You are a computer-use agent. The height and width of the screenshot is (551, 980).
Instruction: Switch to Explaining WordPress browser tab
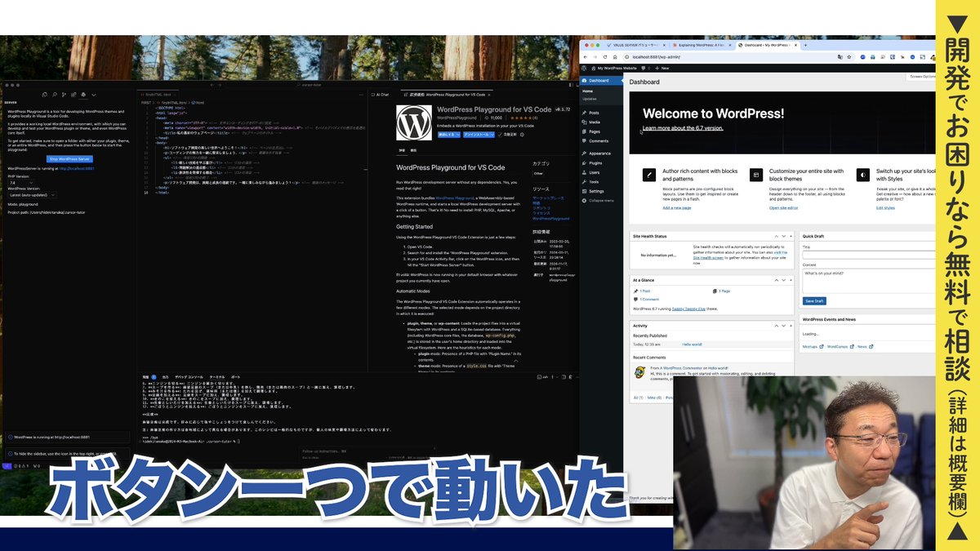[x=702, y=45]
